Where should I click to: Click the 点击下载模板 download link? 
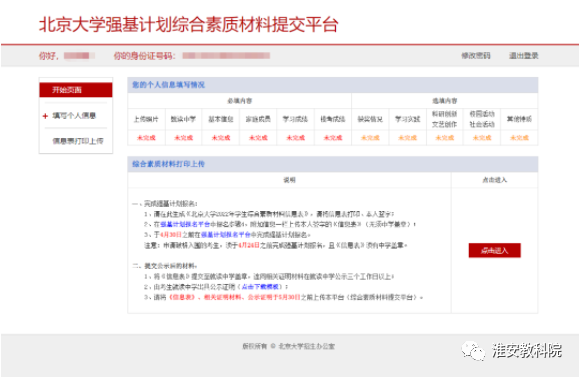click(260, 287)
